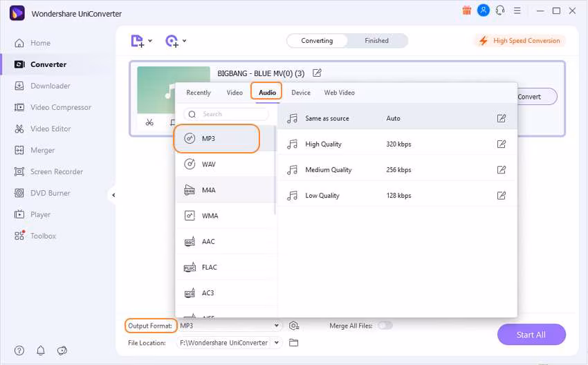Choose AC3 from format list
588x365 pixels.
(226, 292)
